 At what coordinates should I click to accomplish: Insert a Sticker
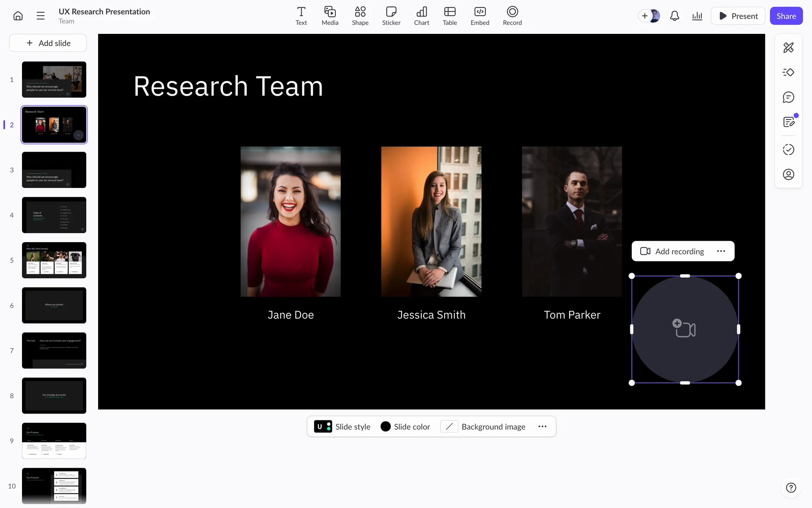(391, 16)
